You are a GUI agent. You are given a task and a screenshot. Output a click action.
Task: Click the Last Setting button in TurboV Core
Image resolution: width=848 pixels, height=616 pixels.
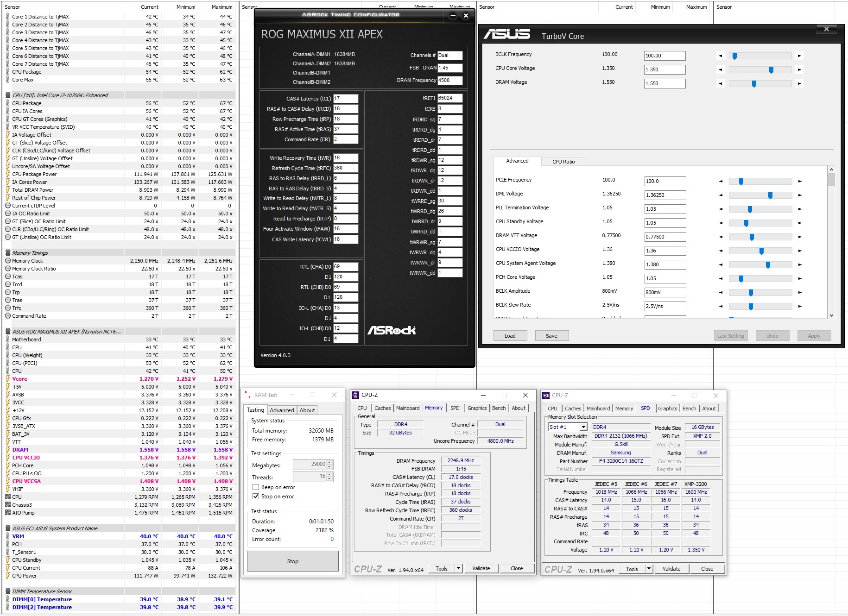[730, 336]
